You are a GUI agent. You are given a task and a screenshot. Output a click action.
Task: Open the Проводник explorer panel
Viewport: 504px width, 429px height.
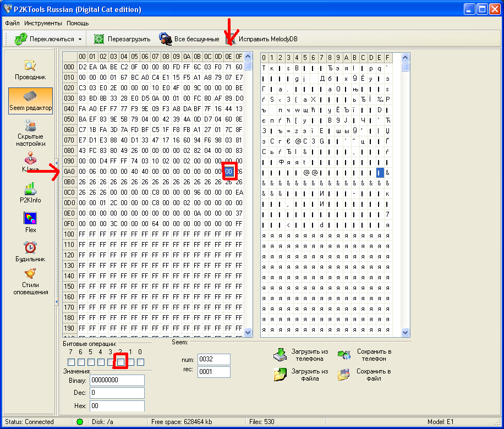(30, 70)
